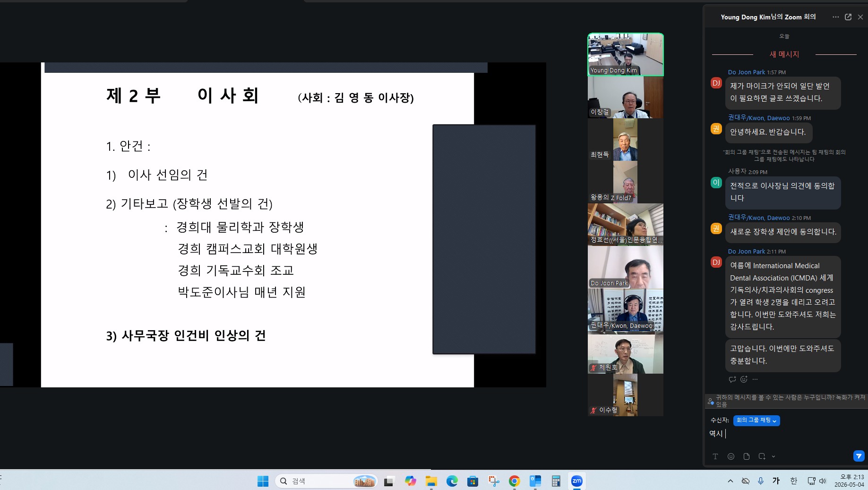Open chat panel more options menu

(x=835, y=17)
